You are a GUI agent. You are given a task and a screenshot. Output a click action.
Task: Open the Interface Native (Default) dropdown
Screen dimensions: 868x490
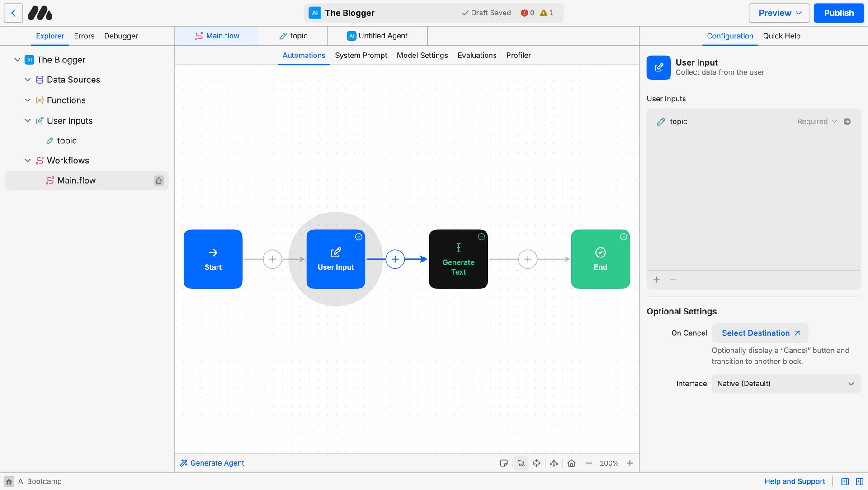(x=786, y=384)
